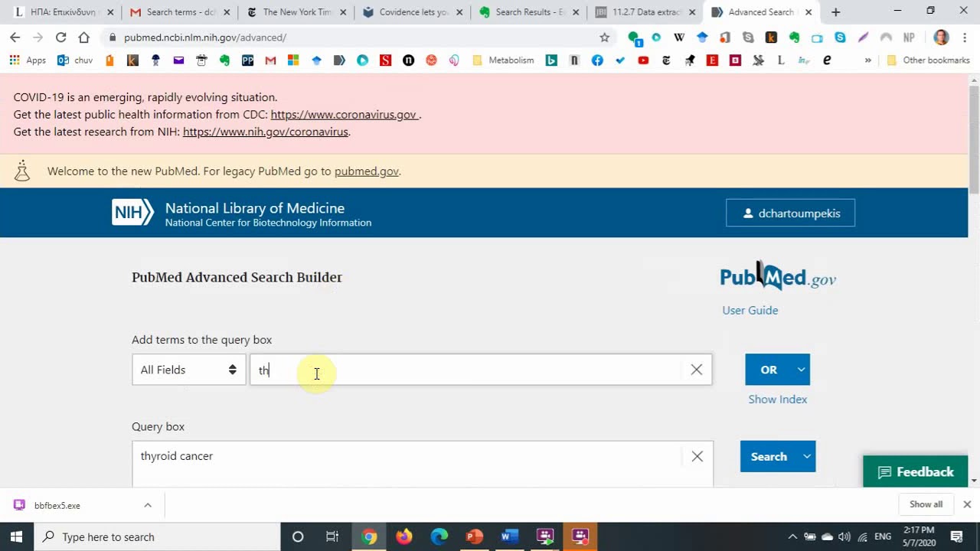Open the Other bookmarks folder
This screenshot has height=551, width=980.
pyautogui.click(x=928, y=60)
